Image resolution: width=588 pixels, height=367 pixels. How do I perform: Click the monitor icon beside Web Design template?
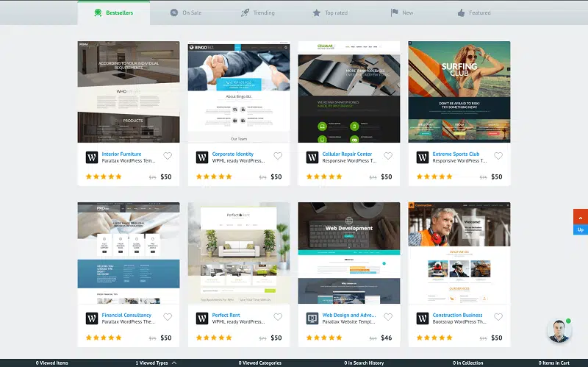(x=312, y=318)
